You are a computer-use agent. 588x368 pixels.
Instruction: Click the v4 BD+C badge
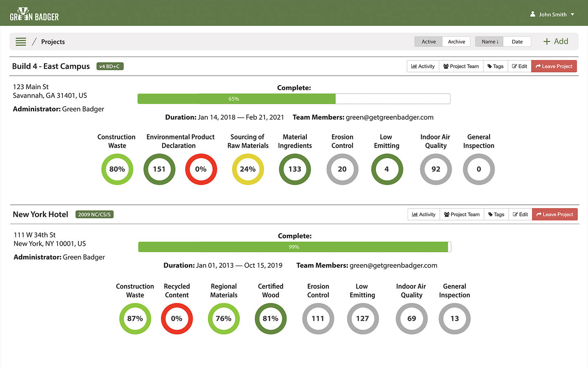point(110,66)
